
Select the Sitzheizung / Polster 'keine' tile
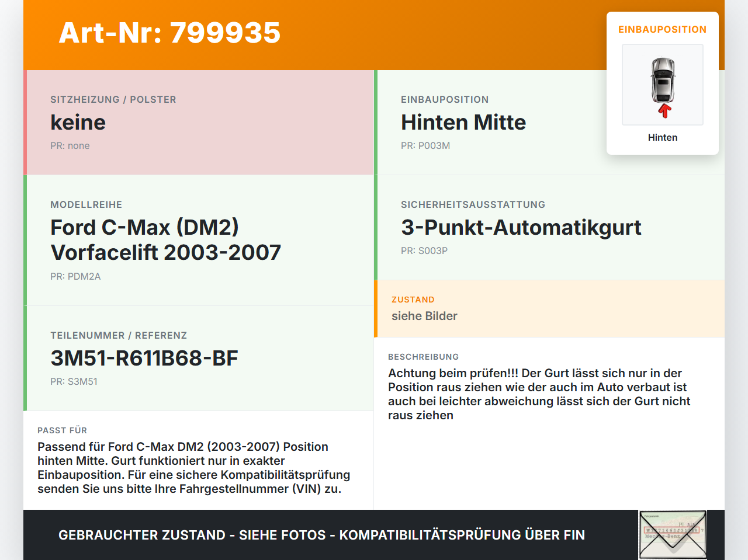[x=199, y=123]
